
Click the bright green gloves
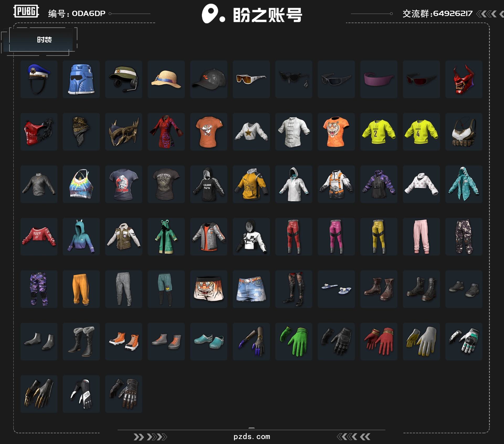pos(294,341)
